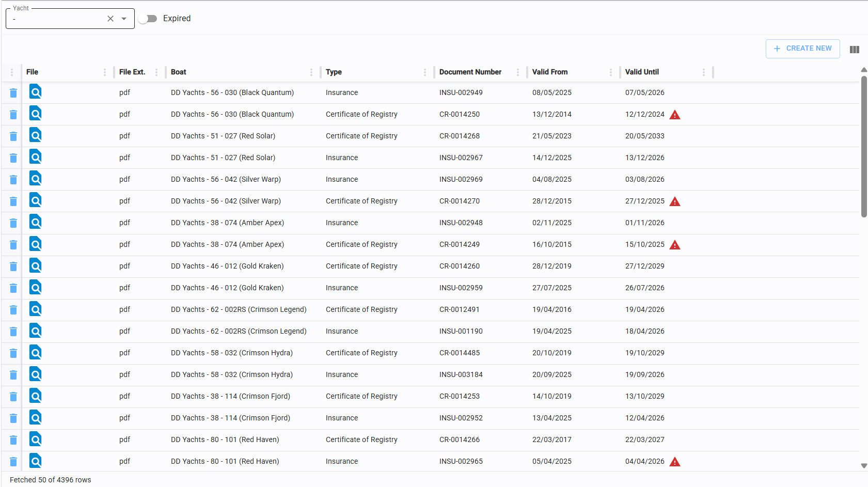Sort by the Document Number header
This screenshot has height=487, width=868.
point(470,72)
